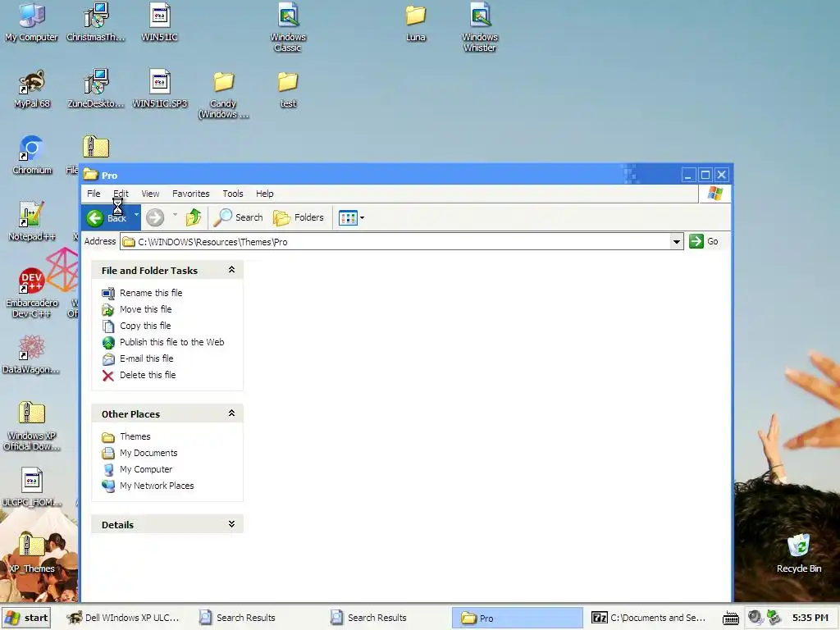Click the clock showing 5:35 PM
Image resolution: width=840 pixels, height=630 pixels.
point(810,618)
